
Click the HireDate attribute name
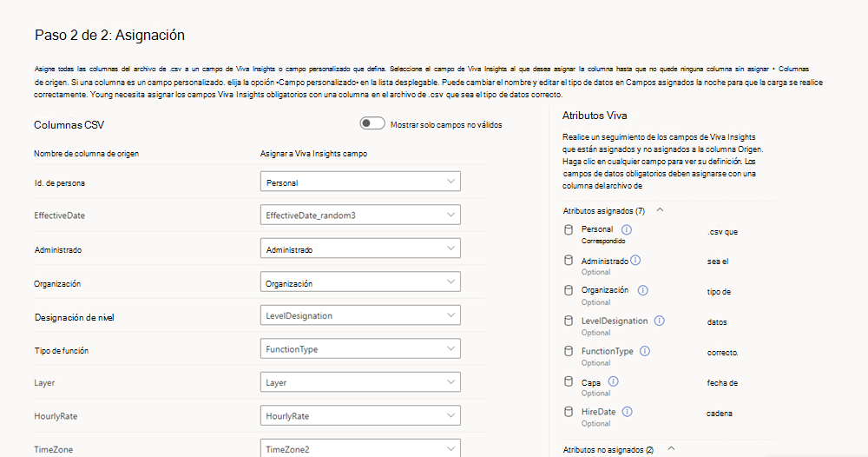(598, 412)
